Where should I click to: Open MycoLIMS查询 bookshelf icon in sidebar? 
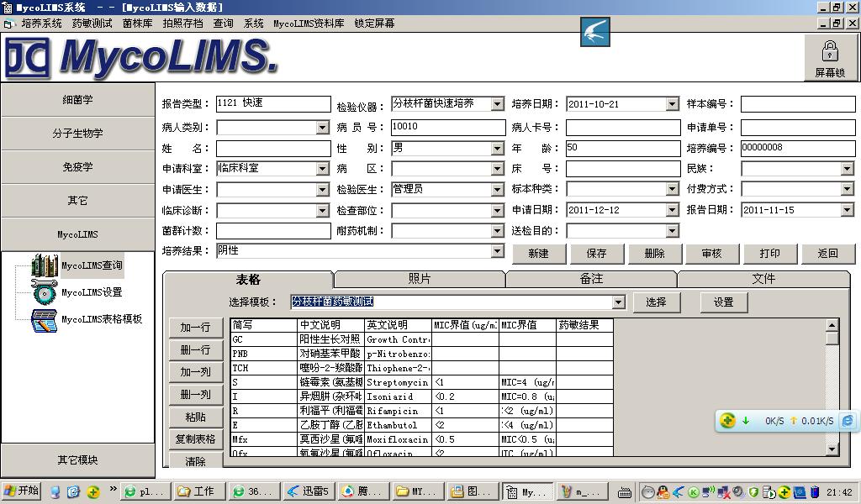(44, 266)
